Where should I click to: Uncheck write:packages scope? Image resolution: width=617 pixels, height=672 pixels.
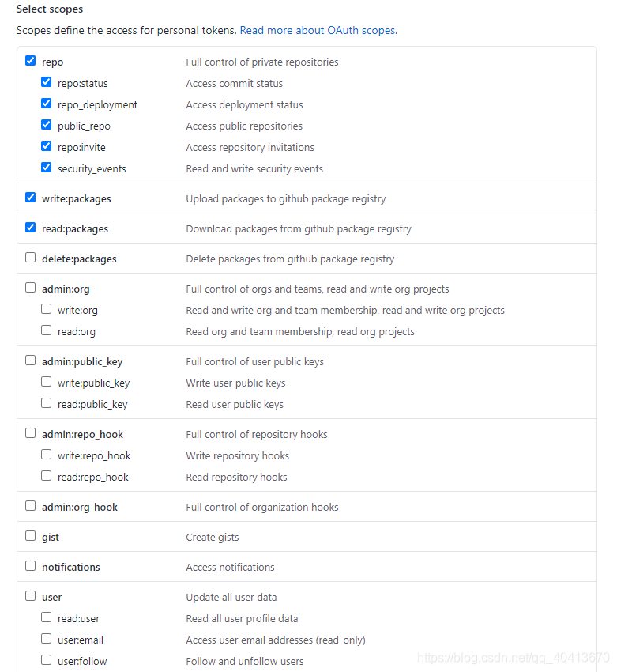point(30,197)
